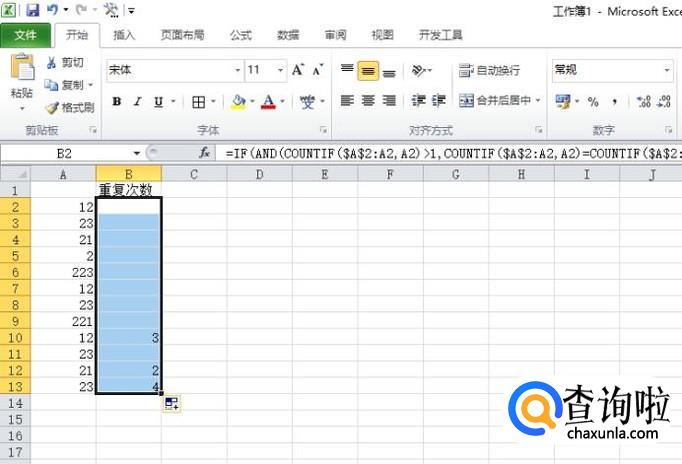Toggle Bold formatting
This screenshot has width=682, height=464.
click(x=117, y=102)
